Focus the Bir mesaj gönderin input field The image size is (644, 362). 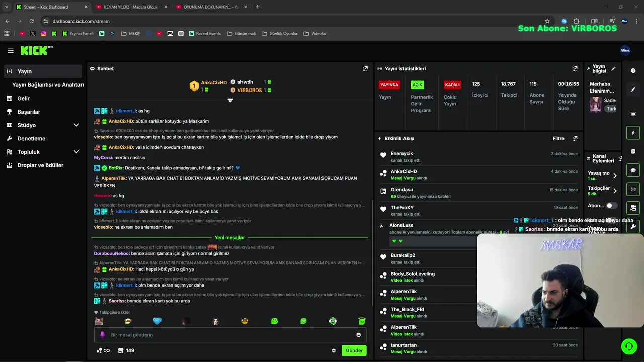(230, 335)
